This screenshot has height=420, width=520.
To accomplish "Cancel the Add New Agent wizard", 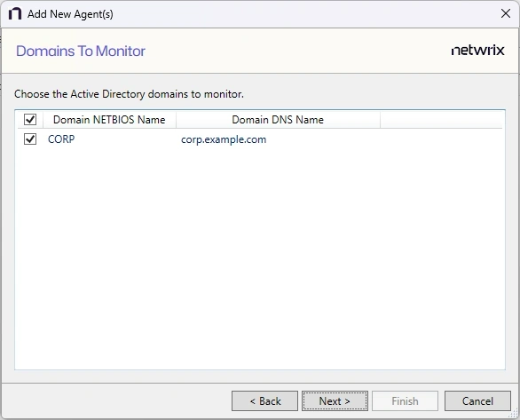I will click(x=477, y=400).
